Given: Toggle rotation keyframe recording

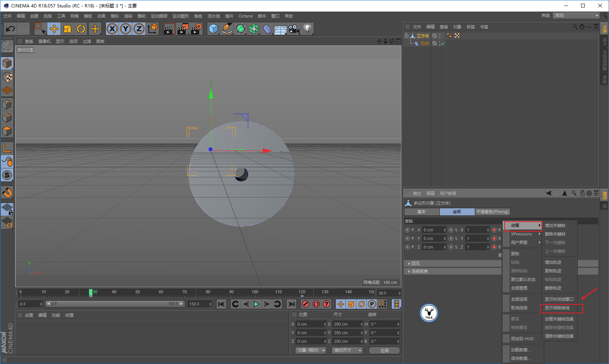Looking at the screenshot, I should pyautogui.click(x=362, y=304).
